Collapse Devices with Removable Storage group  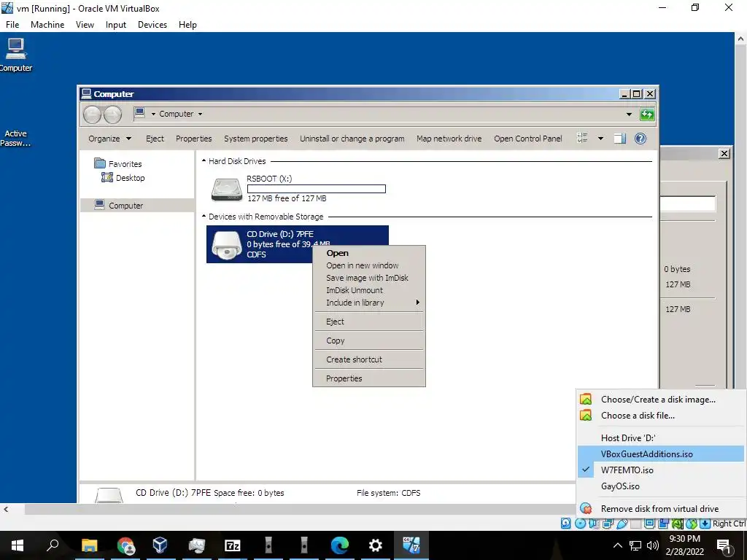click(204, 216)
